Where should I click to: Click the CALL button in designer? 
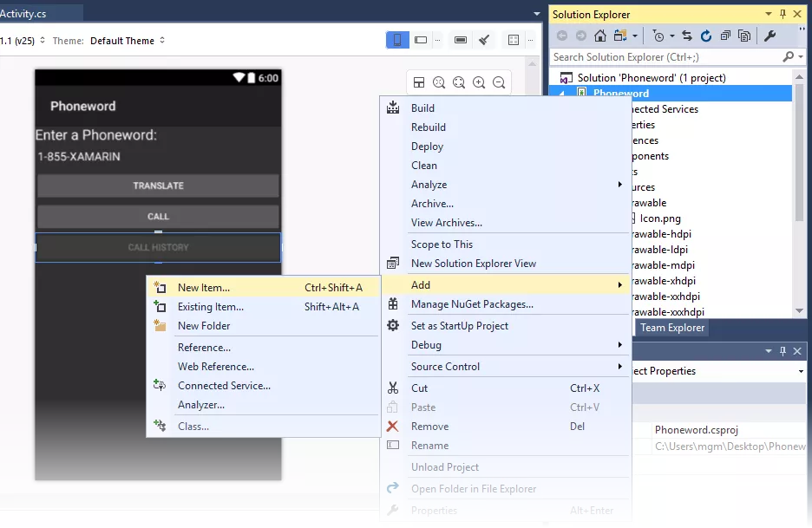click(x=158, y=217)
